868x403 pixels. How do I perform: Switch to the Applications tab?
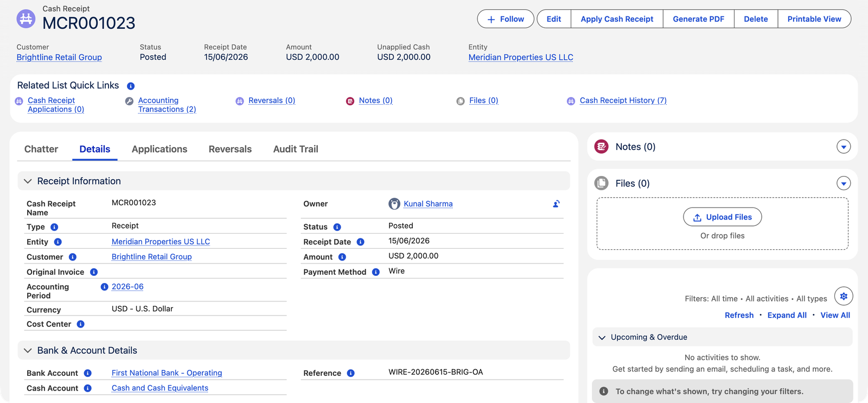[159, 149]
